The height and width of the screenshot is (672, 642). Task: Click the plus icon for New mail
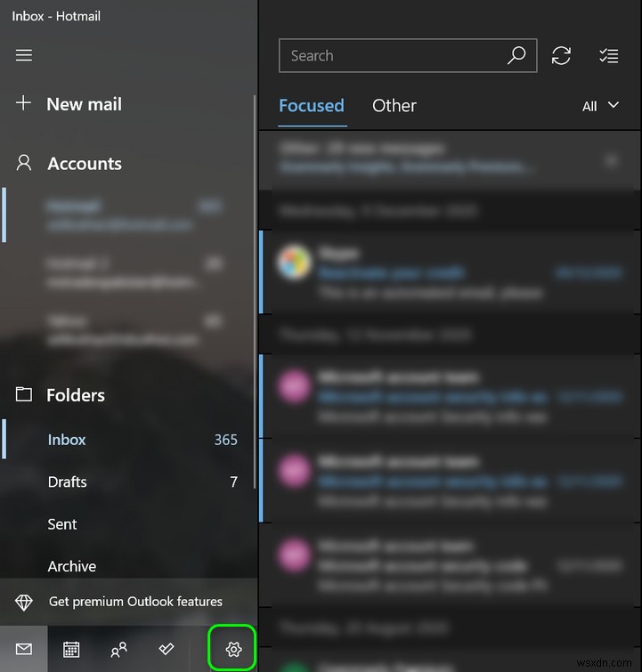(23, 103)
